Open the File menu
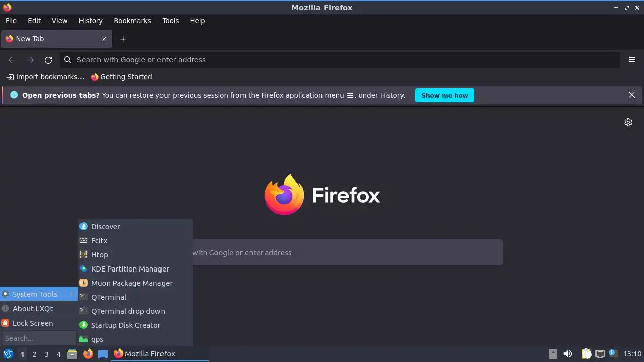Screen dimensions: 644x362 [11, 21]
